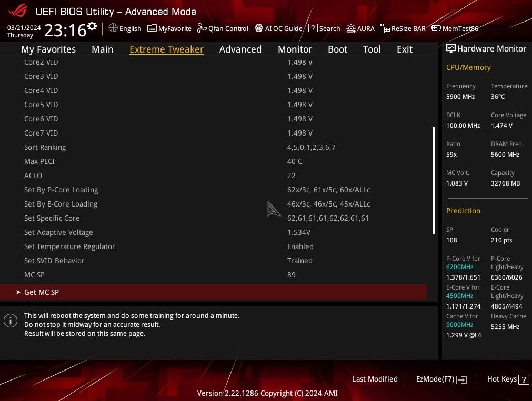The image size is (532, 401).
Task: Select the ACLO row
Action: pos(214,176)
